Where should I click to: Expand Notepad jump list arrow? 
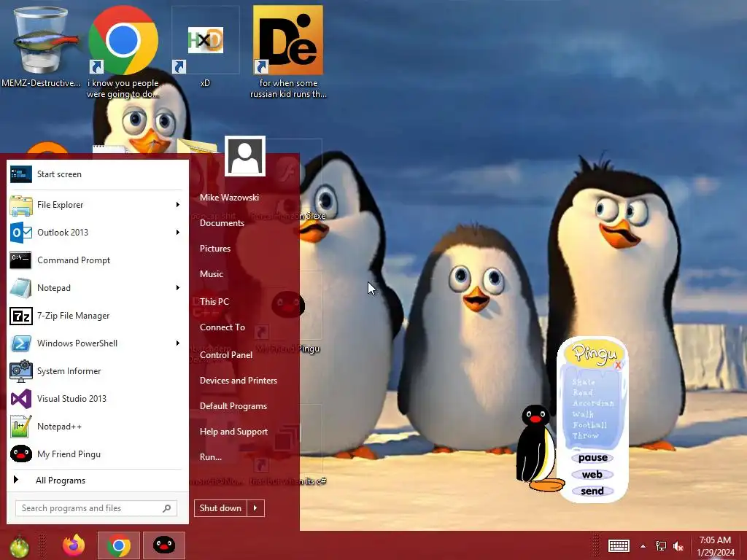click(x=178, y=288)
